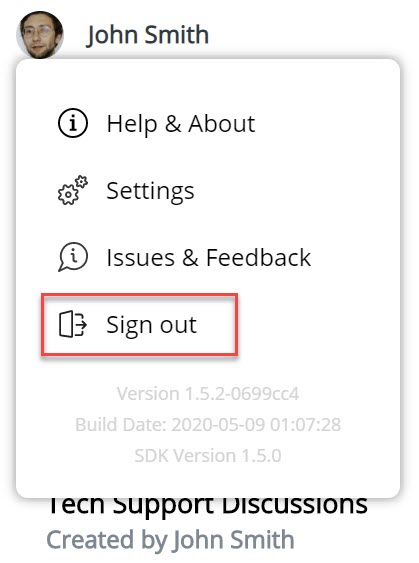Screen dimensions: 419x563
Task: Click John Smith's profile avatar photo
Action: (x=40, y=34)
